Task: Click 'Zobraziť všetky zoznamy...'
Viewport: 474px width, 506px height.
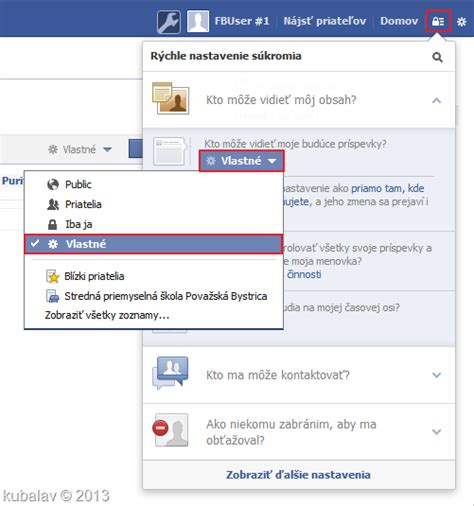Action: click(107, 315)
